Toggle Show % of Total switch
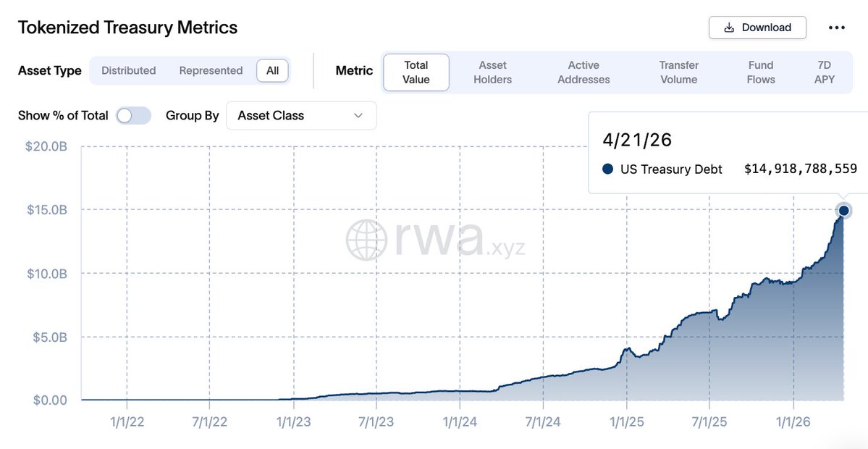This screenshot has height=449, width=868. click(133, 116)
